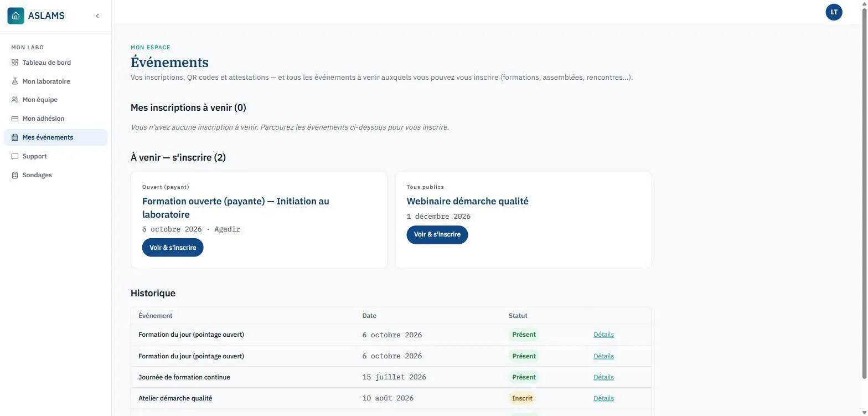Click the date 15 juillet 2026
Image resolution: width=868 pixels, height=416 pixels.
(394, 377)
